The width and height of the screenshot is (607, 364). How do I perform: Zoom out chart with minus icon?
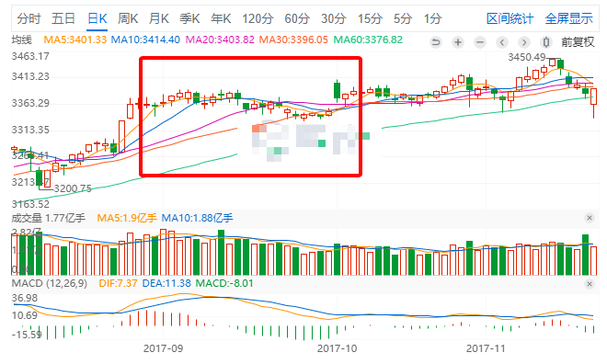tap(480, 41)
